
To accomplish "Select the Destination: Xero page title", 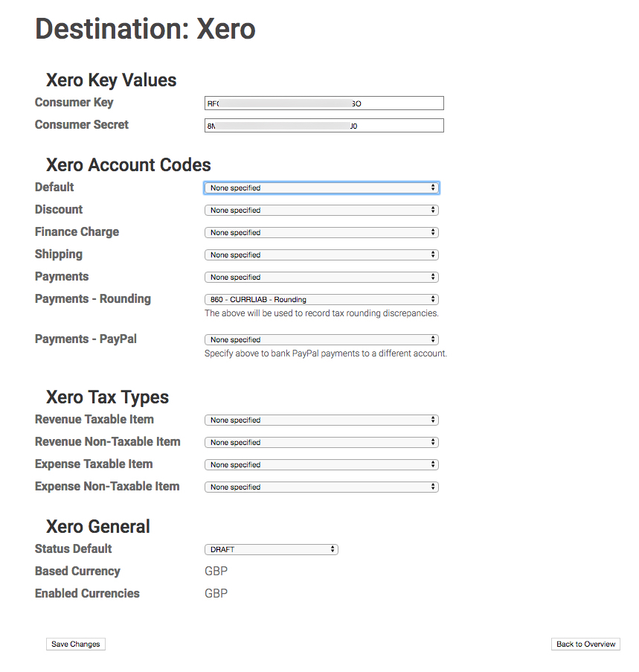I will 145,29.
